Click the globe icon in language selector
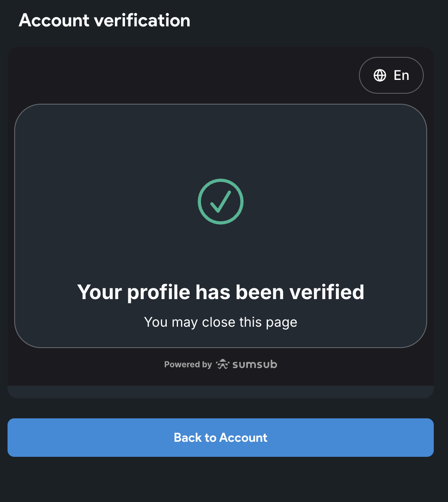The height and width of the screenshot is (502, 448). pyautogui.click(x=380, y=75)
